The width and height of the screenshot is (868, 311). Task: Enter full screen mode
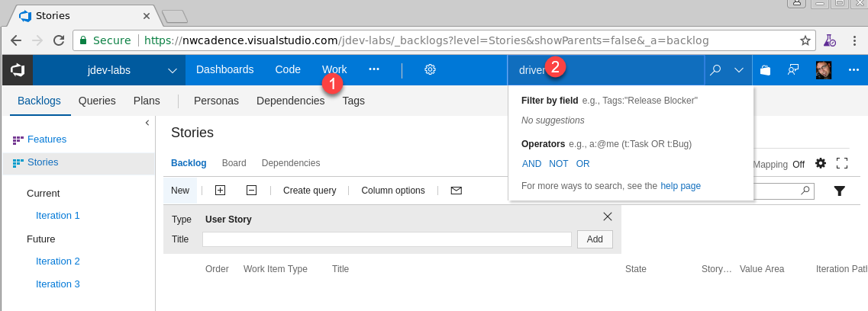coord(842,163)
